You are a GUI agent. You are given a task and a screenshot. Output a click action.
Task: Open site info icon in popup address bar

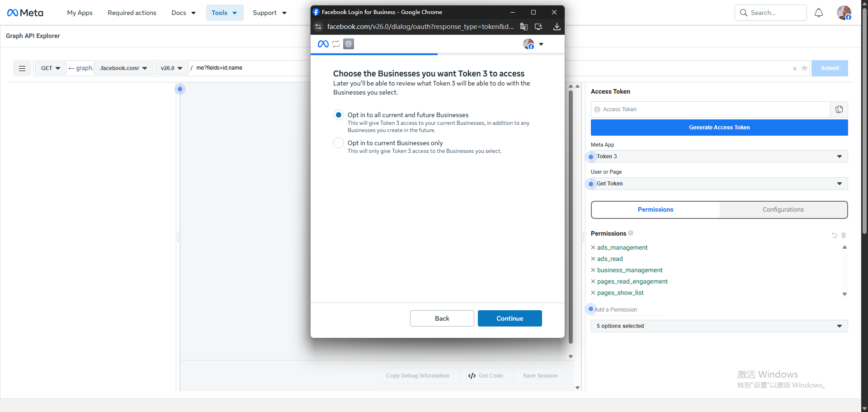point(318,27)
